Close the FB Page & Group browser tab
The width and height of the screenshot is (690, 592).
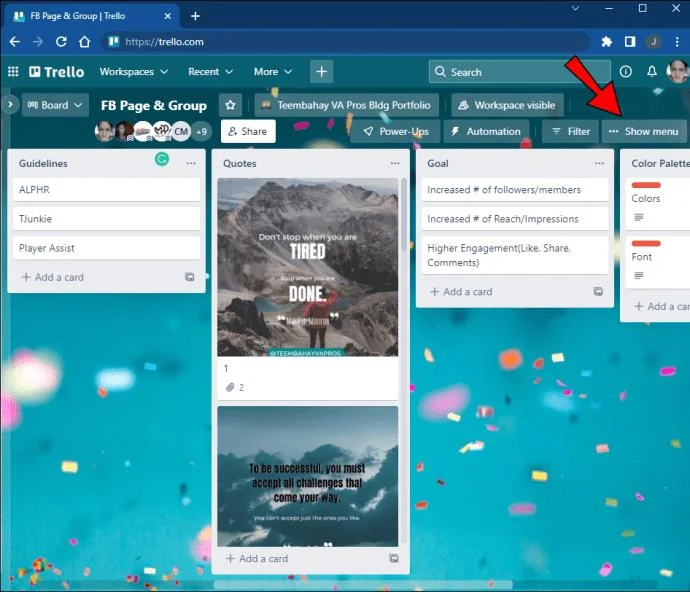(167, 16)
